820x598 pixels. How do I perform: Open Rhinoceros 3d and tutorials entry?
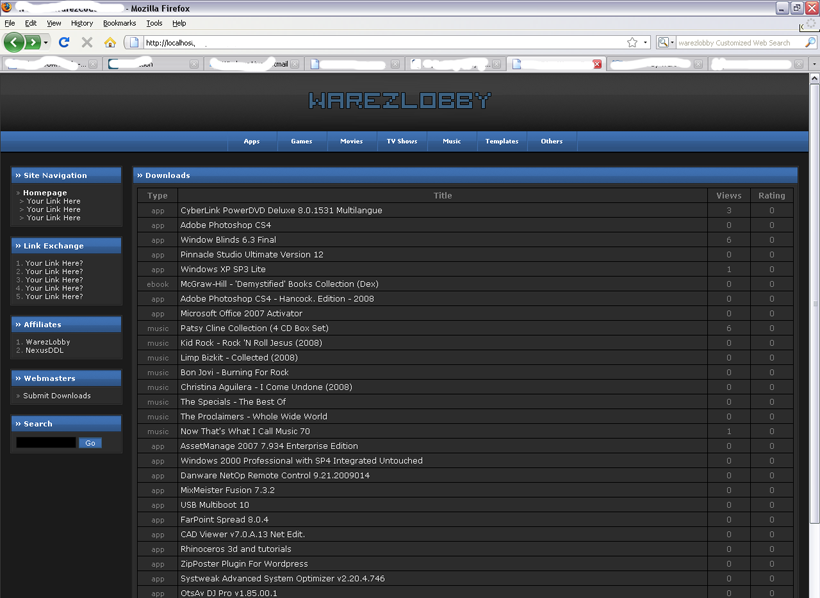pyautogui.click(x=235, y=549)
